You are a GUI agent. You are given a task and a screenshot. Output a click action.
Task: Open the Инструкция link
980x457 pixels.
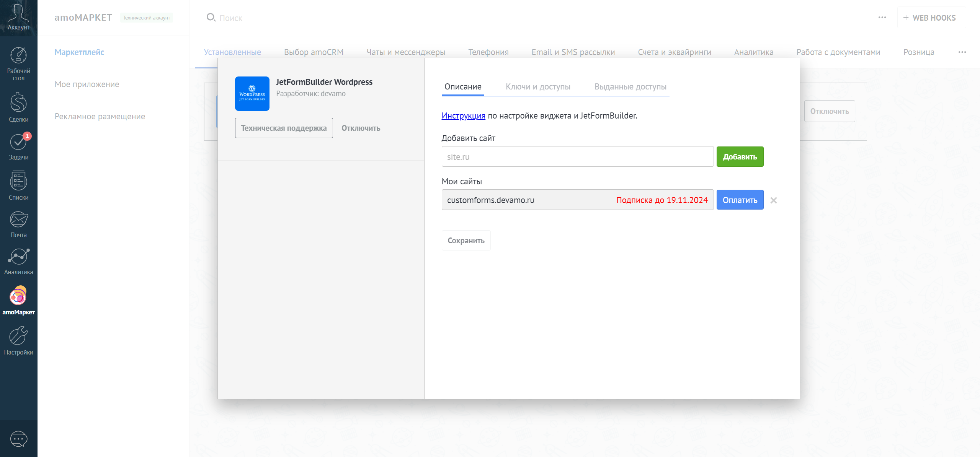[x=463, y=115]
